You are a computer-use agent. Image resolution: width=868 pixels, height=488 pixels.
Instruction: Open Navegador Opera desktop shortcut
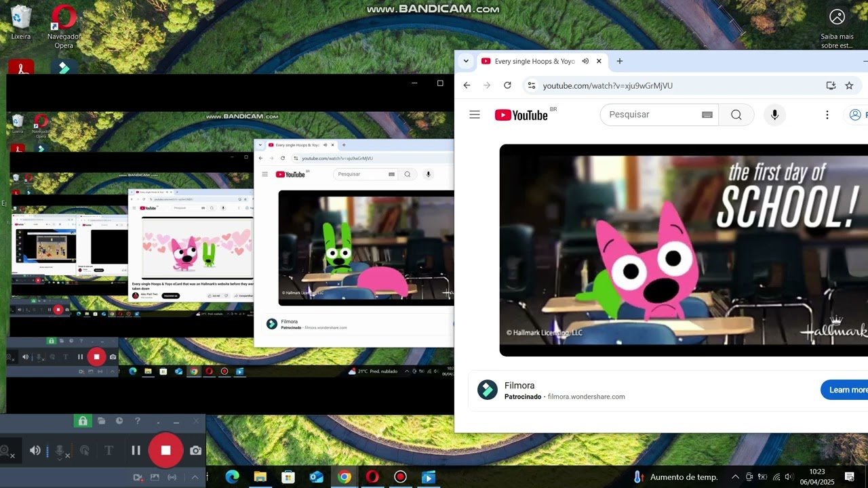[x=64, y=26]
